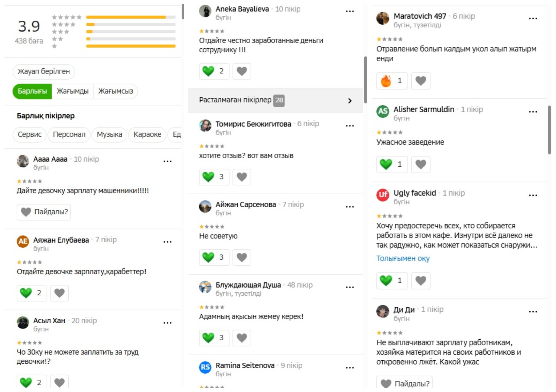Viewport: 556px width, 392px height.
Task: Expand Расталмаған пікірлер section with 28 reviews
Action: tap(276, 100)
